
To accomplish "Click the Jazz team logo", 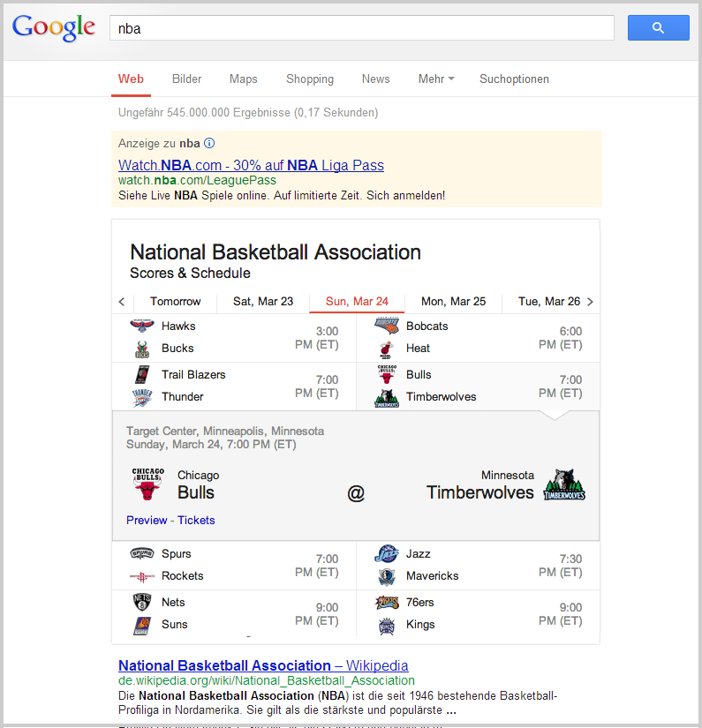I will [x=386, y=554].
